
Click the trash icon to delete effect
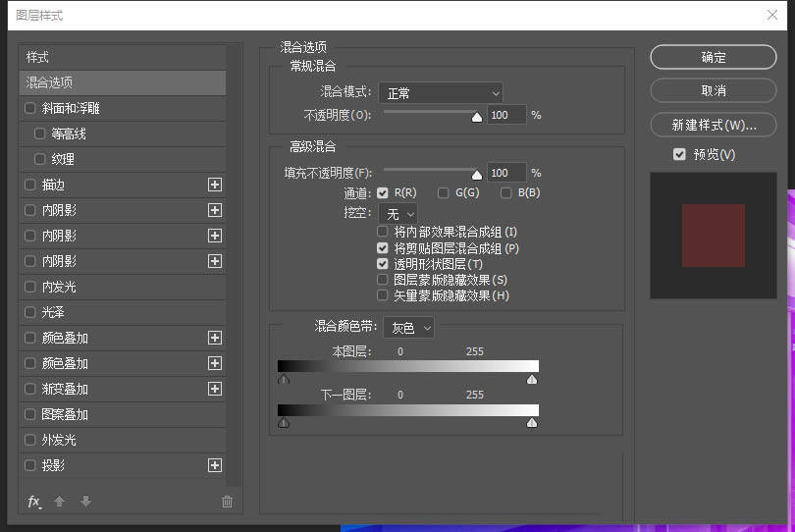[x=227, y=502]
